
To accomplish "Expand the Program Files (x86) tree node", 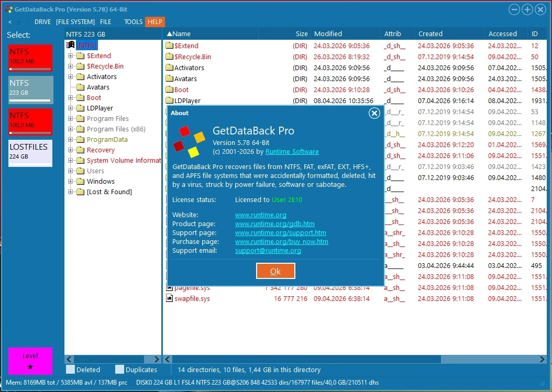I will click(70, 129).
